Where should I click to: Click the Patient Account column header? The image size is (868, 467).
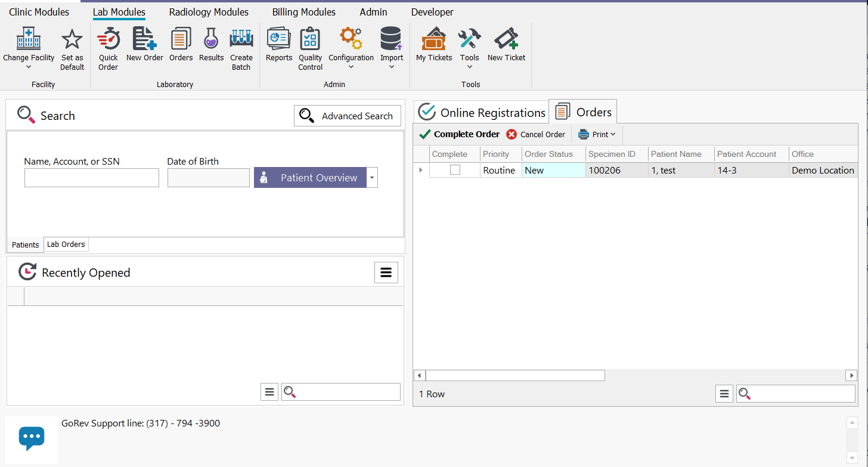pyautogui.click(x=752, y=154)
